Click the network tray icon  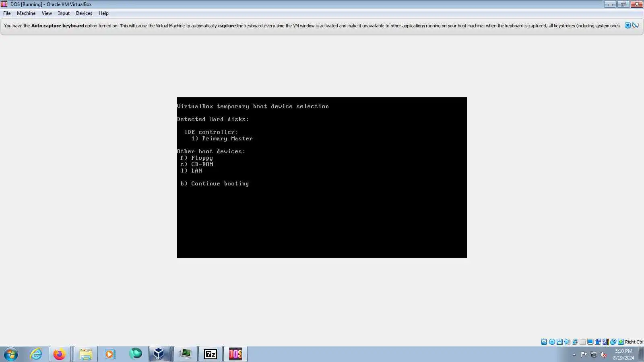pos(594,354)
